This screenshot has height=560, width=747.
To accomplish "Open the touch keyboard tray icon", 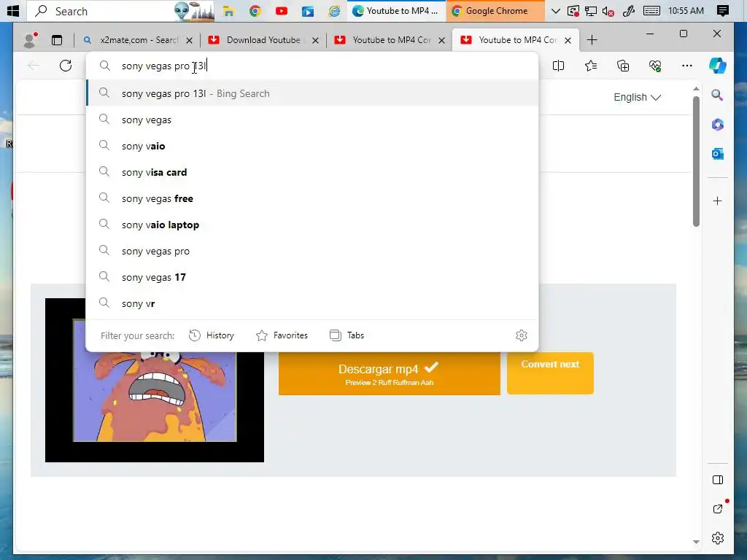I will (x=651, y=11).
